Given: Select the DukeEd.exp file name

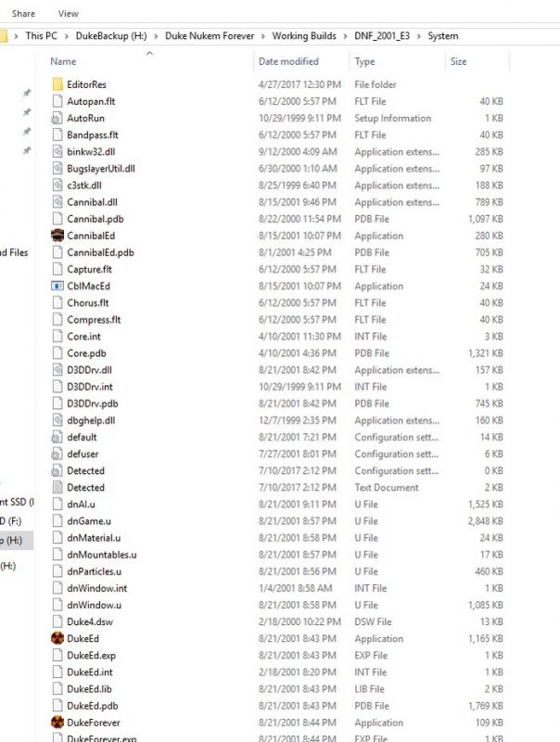Looking at the screenshot, I should [91, 656].
